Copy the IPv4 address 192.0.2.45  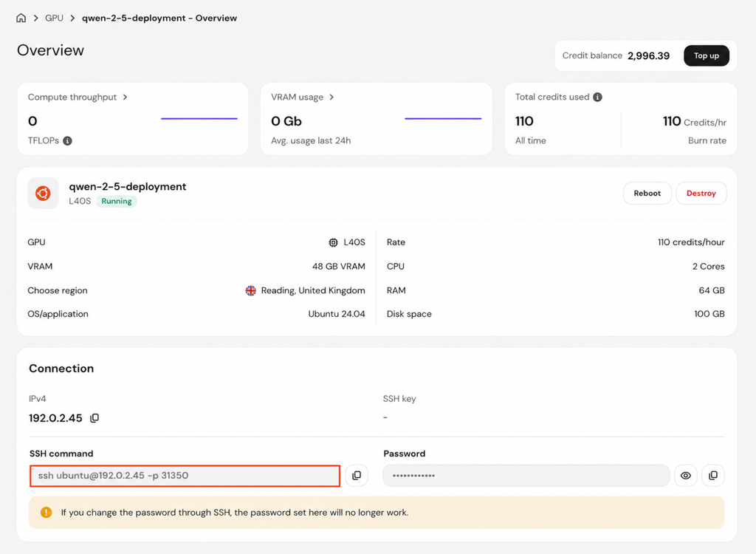[94, 418]
